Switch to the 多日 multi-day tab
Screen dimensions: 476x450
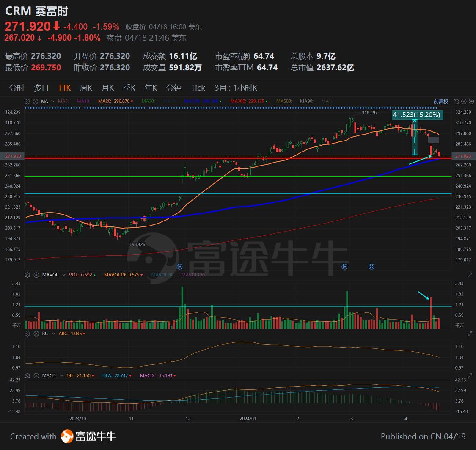tap(41, 88)
